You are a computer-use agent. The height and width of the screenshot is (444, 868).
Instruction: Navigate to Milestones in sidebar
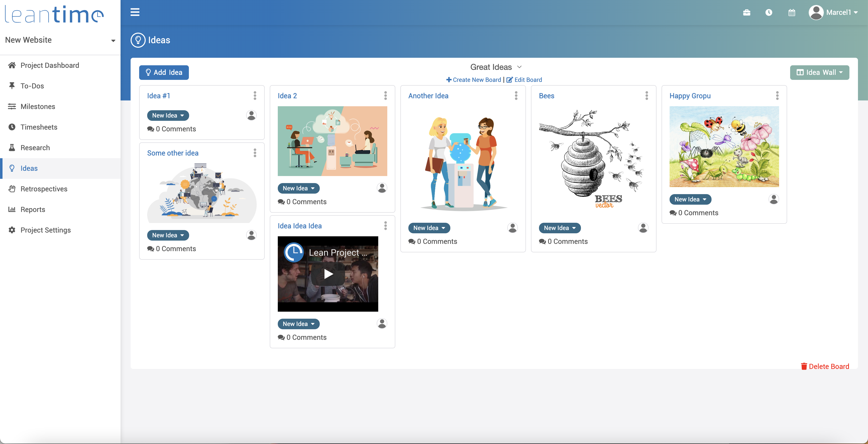tap(37, 106)
